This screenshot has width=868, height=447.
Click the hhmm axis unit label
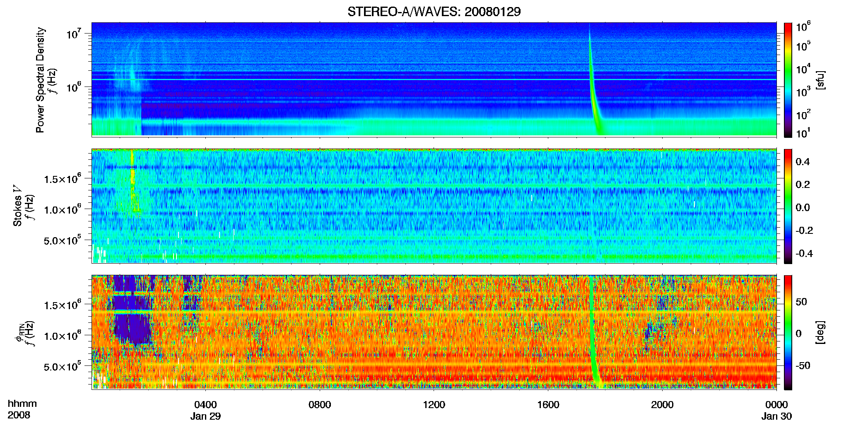[22, 404]
